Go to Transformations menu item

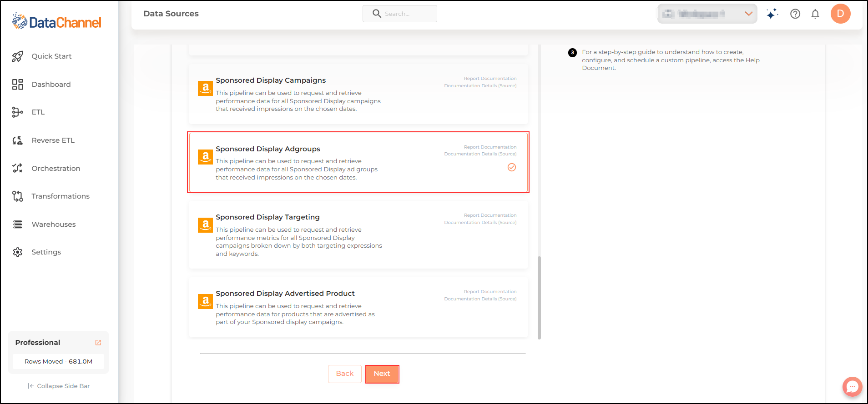(61, 196)
